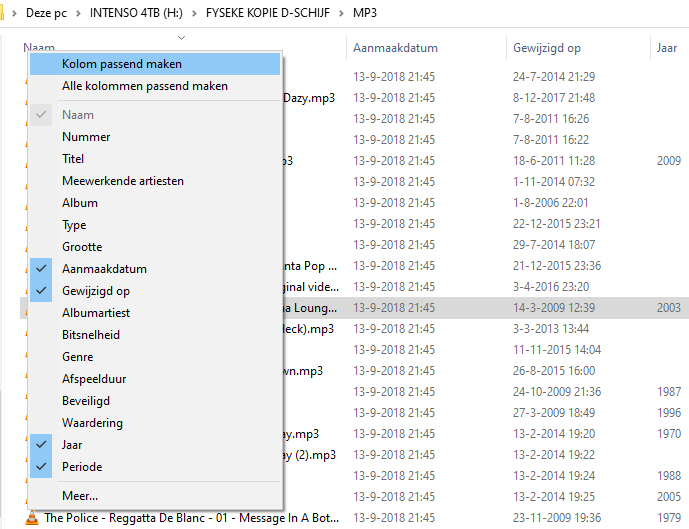Image resolution: width=689 pixels, height=529 pixels.
Task: Show the Afspeelduur column
Action: point(94,379)
